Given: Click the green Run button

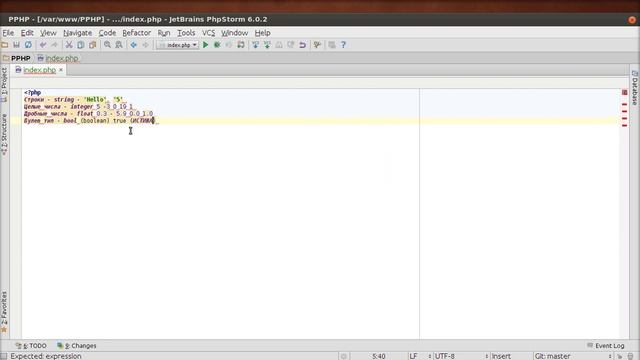Looking at the screenshot, I should [x=206, y=45].
